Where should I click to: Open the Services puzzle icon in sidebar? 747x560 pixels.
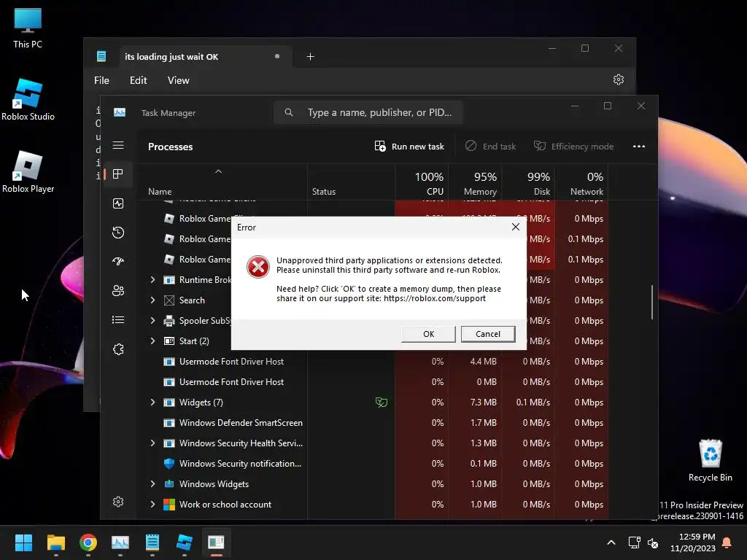pos(118,349)
